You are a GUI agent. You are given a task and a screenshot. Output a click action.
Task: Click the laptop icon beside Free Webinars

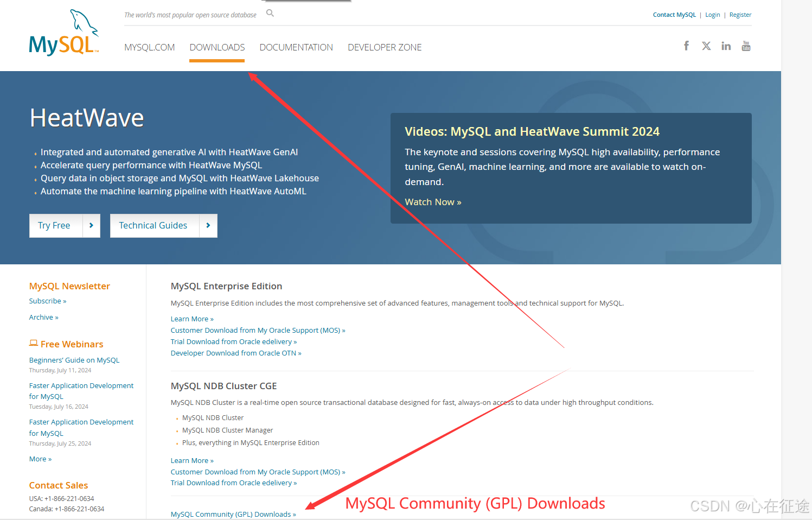click(34, 343)
